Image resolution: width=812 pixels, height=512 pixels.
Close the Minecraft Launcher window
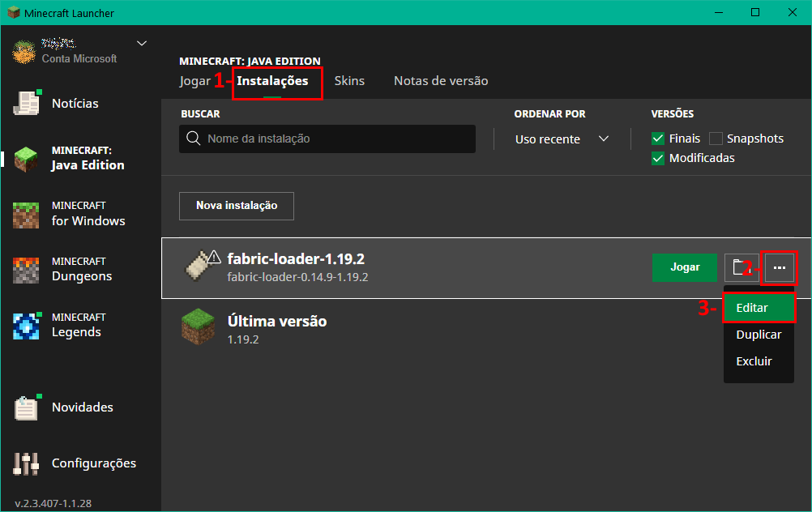coord(793,12)
